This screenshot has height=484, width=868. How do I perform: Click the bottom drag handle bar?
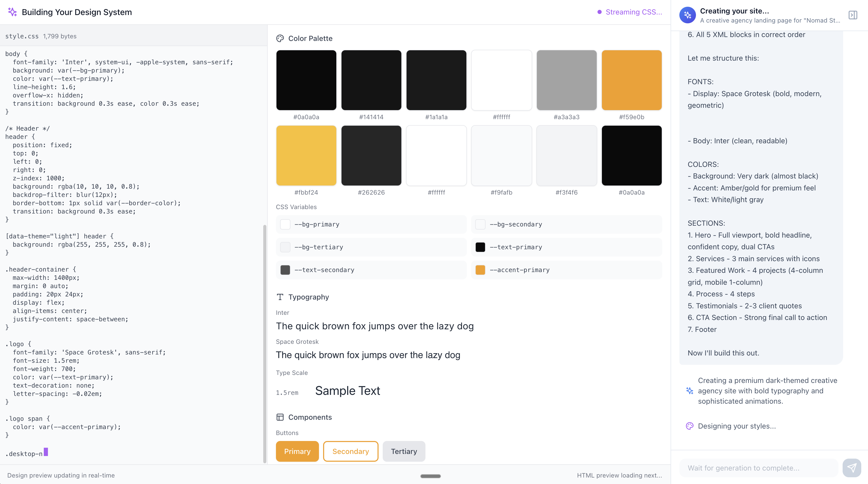[x=430, y=476]
